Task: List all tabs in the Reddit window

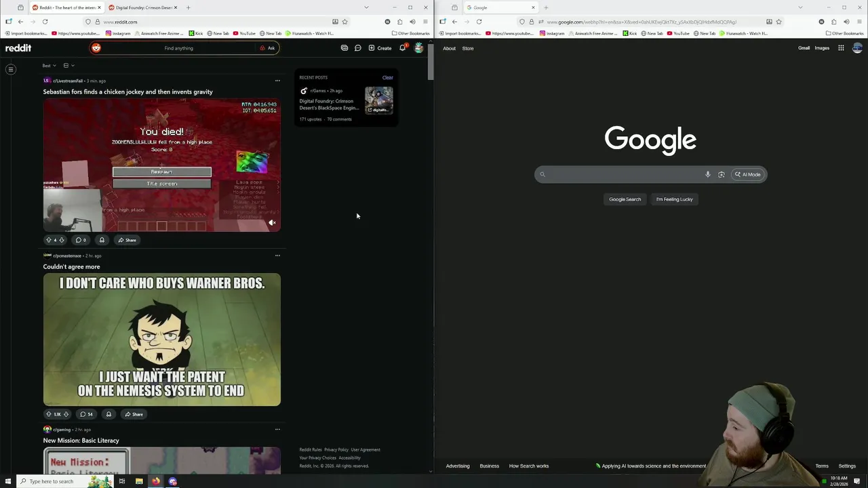Action: 366,7
